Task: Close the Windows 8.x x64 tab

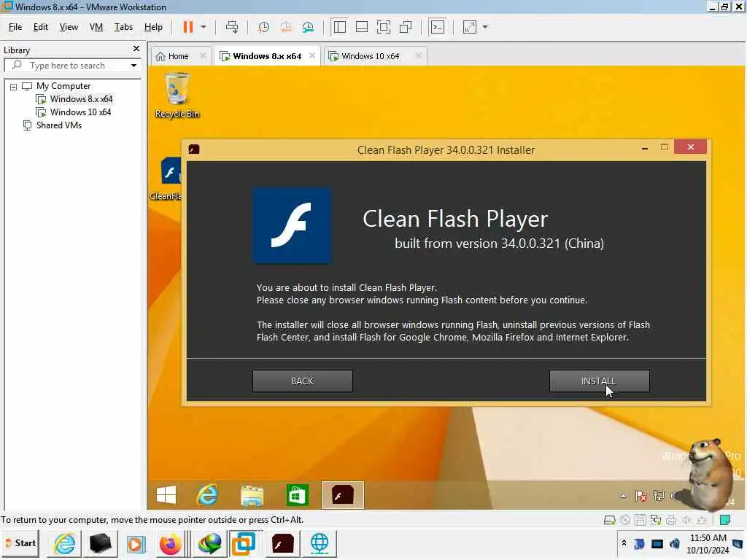Action: (312, 55)
